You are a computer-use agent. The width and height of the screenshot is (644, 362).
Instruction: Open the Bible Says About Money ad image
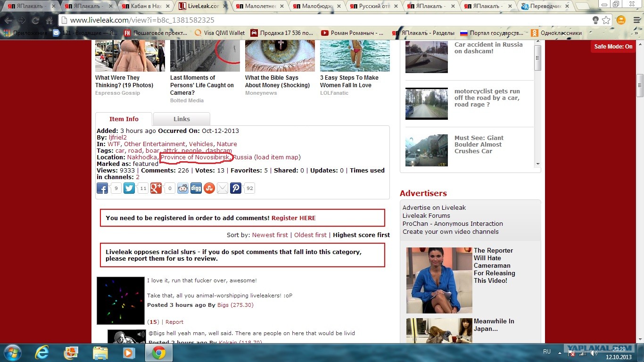point(280,56)
